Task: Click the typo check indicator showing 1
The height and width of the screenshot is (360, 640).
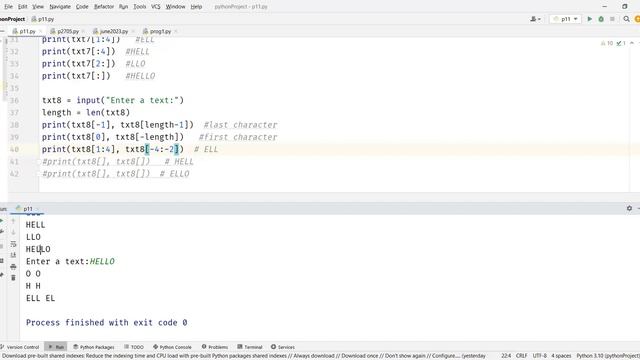Action: (x=621, y=43)
